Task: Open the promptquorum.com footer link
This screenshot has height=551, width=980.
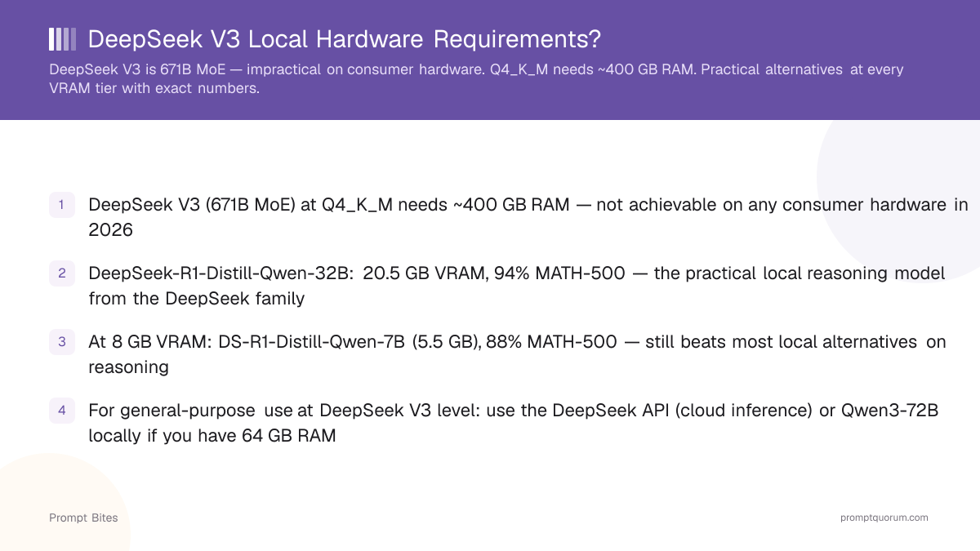Action: [x=884, y=518]
